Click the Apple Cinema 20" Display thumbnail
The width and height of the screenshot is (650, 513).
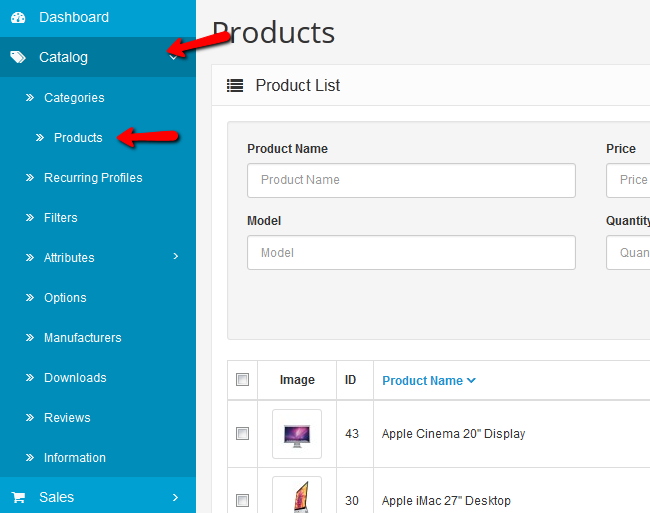pos(297,434)
